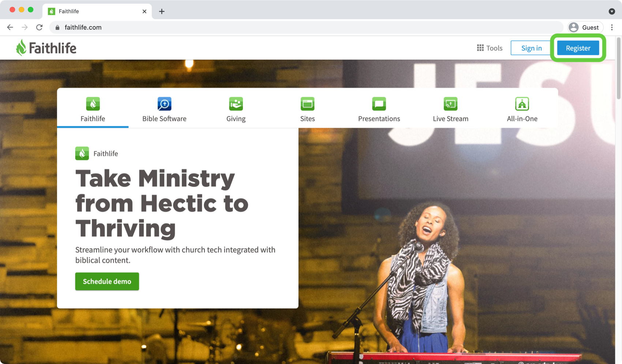Click the All-in-One church icon
The width and height of the screenshot is (622, 364).
click(x=522, y=104)
